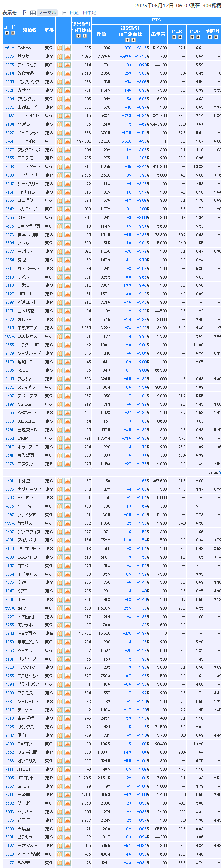Open the chart icon for 東洋エンジ

coord(67,107)
